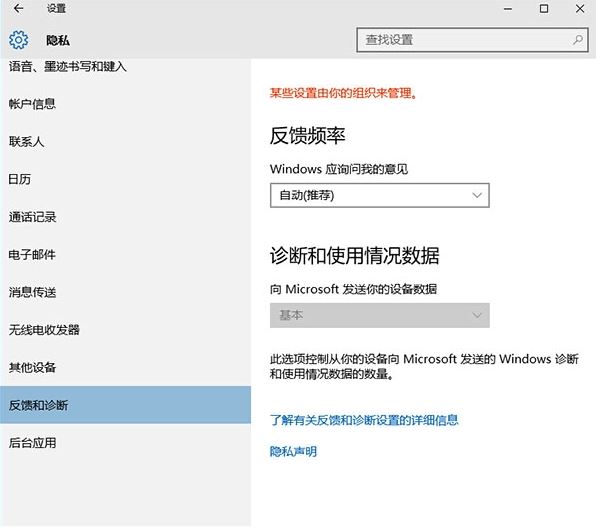This screenshot has width=597, height=531.
Task: Click the search magnifier icon
Action: tap(578, 40)
